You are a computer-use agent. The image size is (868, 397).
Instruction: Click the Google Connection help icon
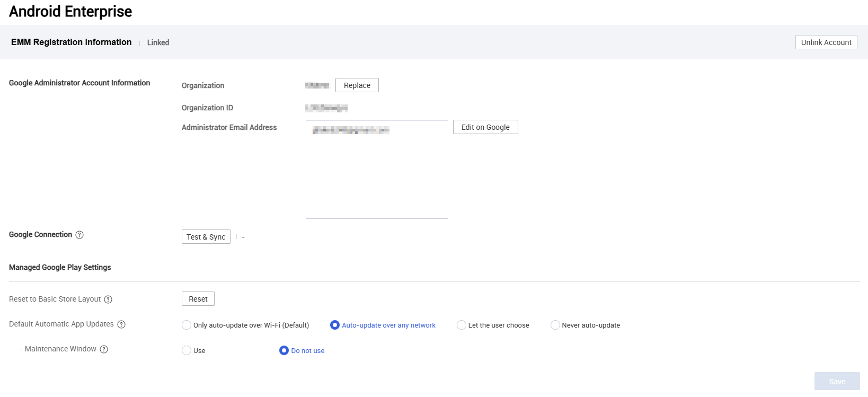(79, 235)
